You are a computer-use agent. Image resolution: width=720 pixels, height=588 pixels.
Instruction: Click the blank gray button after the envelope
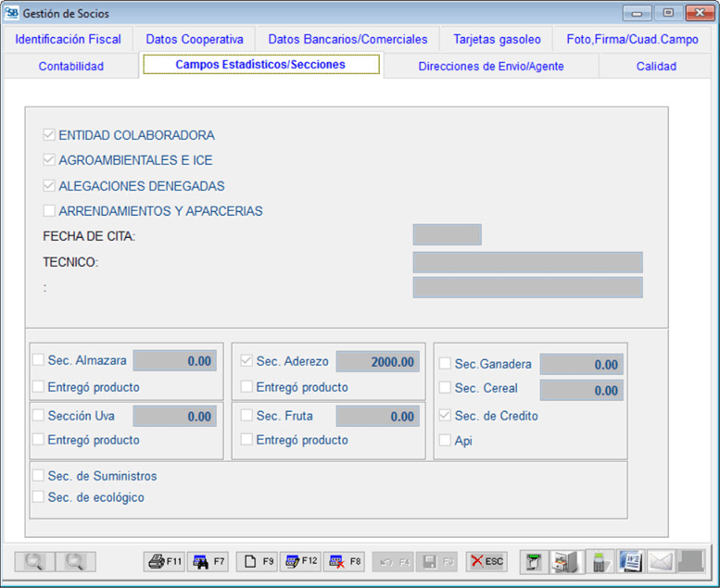(690, 561)
